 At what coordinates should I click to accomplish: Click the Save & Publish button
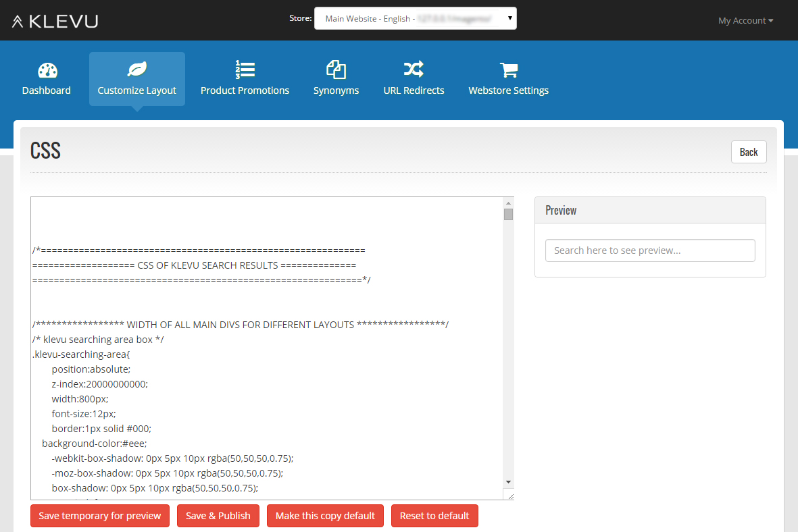[218, 516]
